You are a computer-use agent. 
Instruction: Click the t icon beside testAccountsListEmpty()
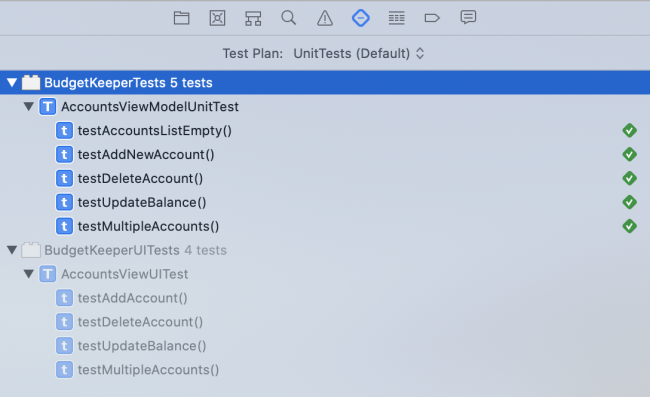point(64,131)
